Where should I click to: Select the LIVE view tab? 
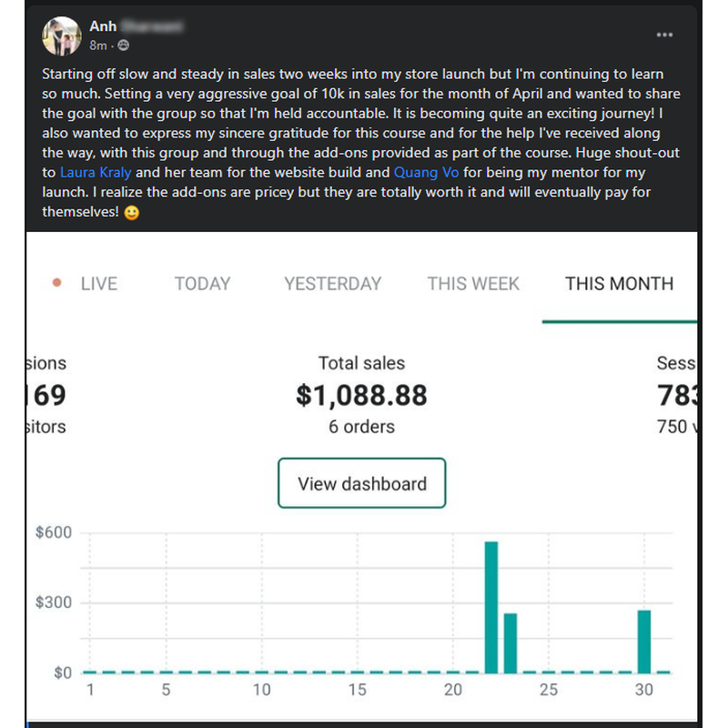(x=97, y=284)
